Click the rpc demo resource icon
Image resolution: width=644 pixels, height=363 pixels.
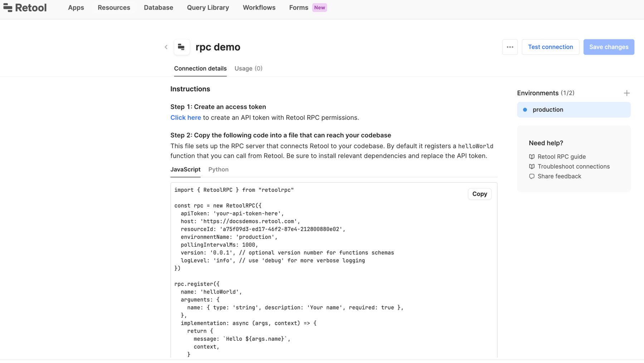[181, 47]
